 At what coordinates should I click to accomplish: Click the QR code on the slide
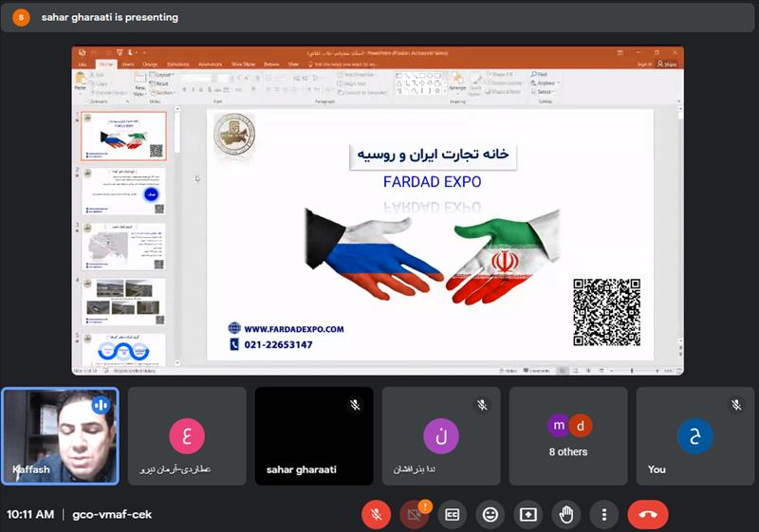point(606,312)
